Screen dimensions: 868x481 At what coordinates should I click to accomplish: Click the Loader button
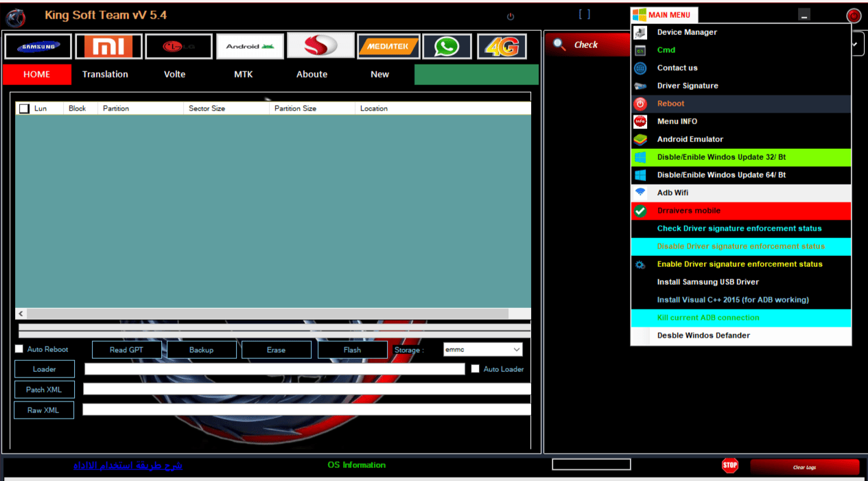click(x=45, y=369)
